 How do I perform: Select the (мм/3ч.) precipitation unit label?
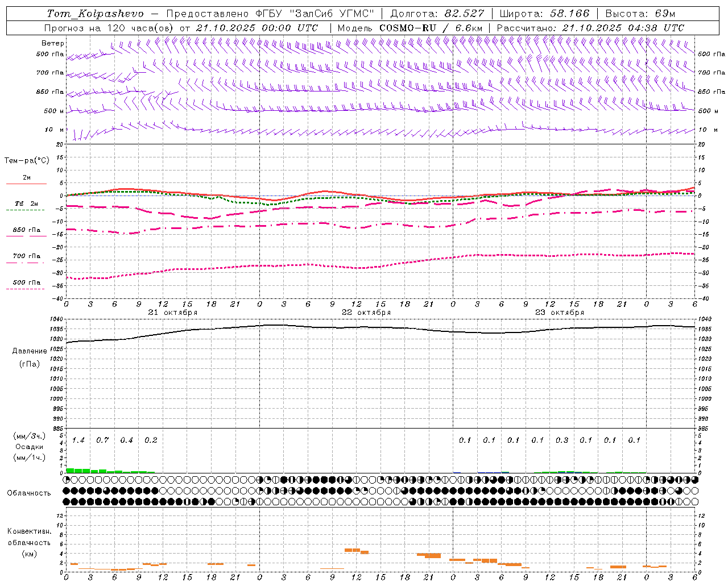[30, 436]
